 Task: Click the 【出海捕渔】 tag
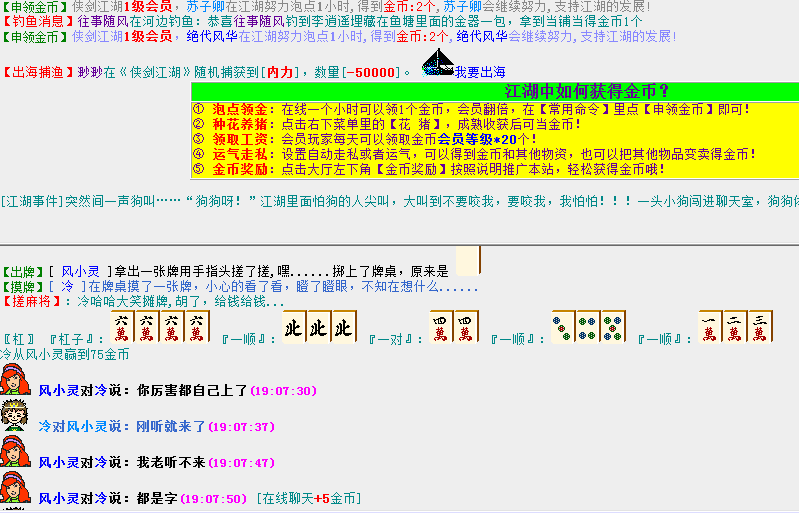tap(38, 72)
